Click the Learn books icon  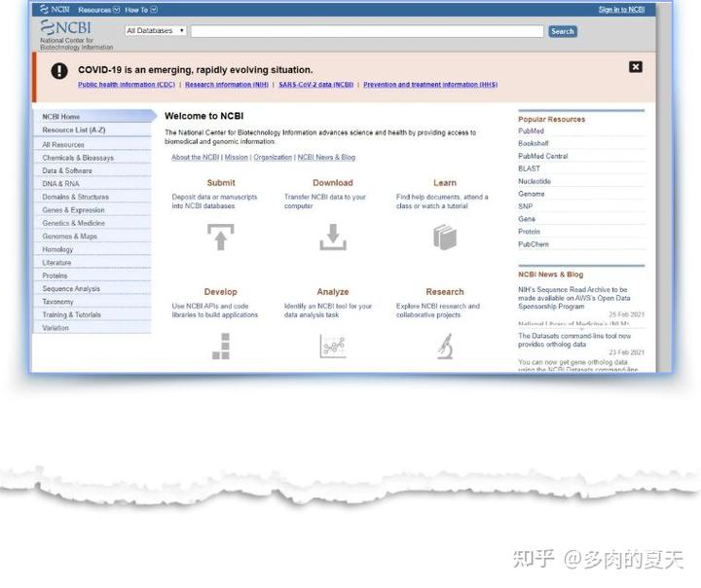tap(445, 237)
